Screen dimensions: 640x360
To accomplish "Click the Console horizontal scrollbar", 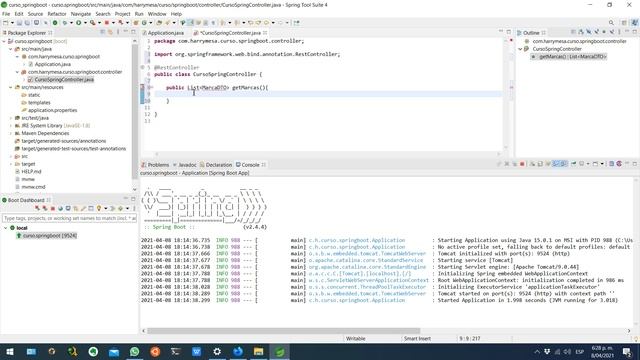I will click(x=283, y=331).
